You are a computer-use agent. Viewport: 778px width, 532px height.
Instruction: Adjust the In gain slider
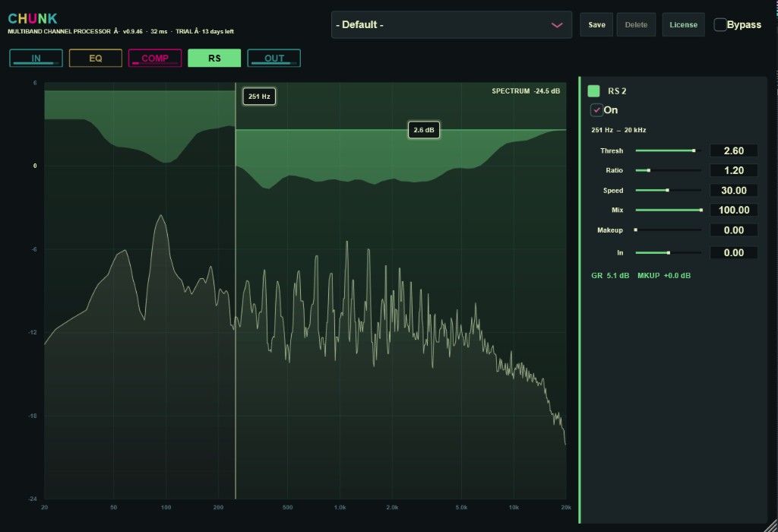(x=668, y=252)
